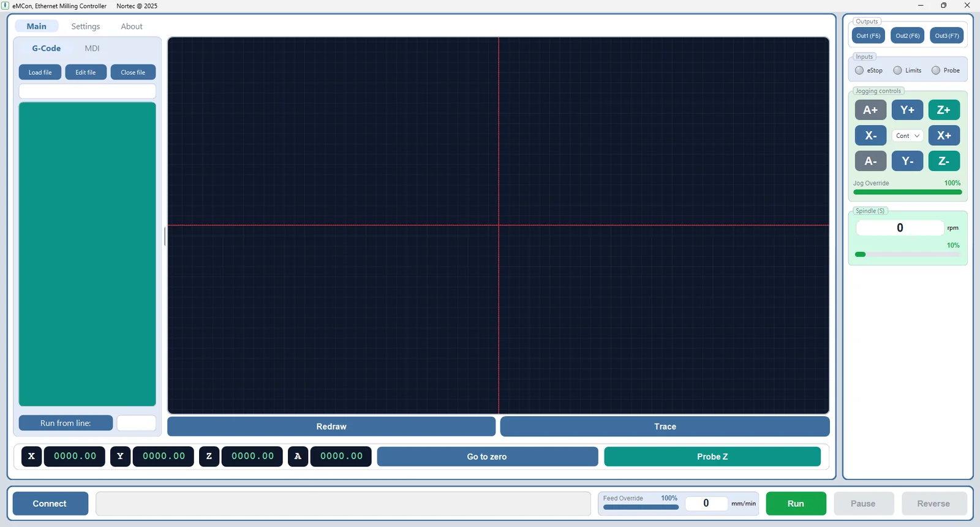Viewport: 980px width, 527px height.
Task: Click the Pause button
Action: coord(863,504)
